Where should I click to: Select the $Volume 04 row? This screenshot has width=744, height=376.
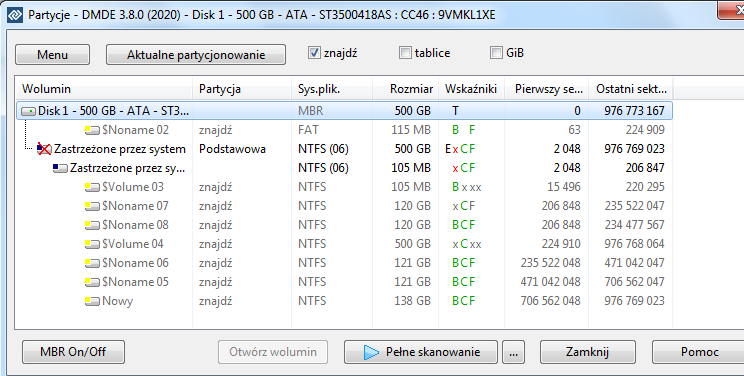344,244
